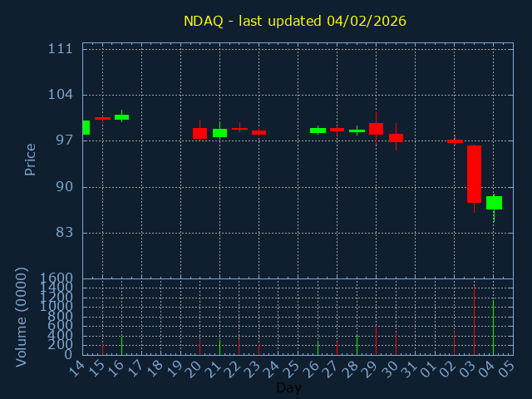The width and height of the screenshot is (532, 399).
Task: Click the red volume bar on day 30
Action: pyautogui.click(x=396, y=344)
